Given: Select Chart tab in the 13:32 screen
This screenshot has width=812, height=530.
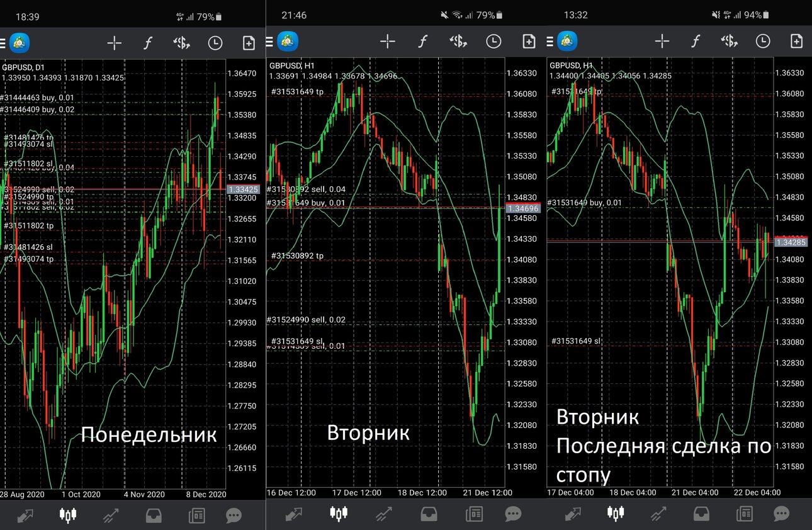Looking at the screenshot, I should (x=616, y=514).
